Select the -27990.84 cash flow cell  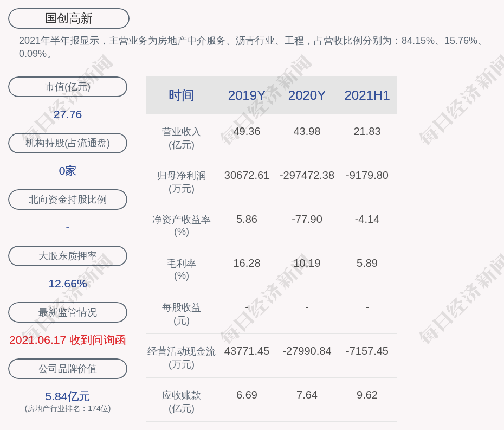click(x=307, y=351)
